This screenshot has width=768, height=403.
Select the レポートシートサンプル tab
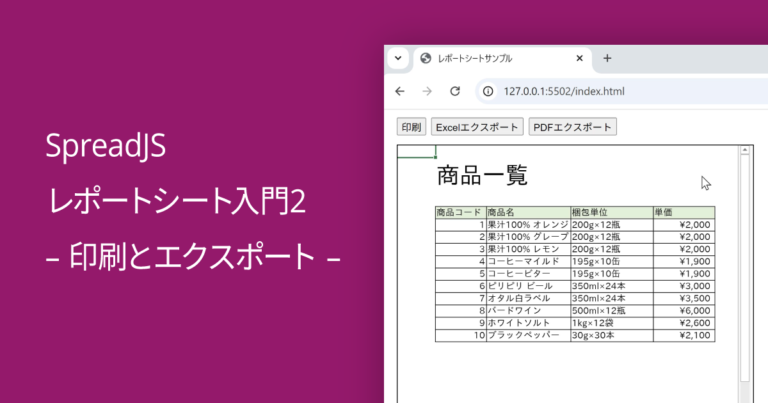tap(503, 59)
